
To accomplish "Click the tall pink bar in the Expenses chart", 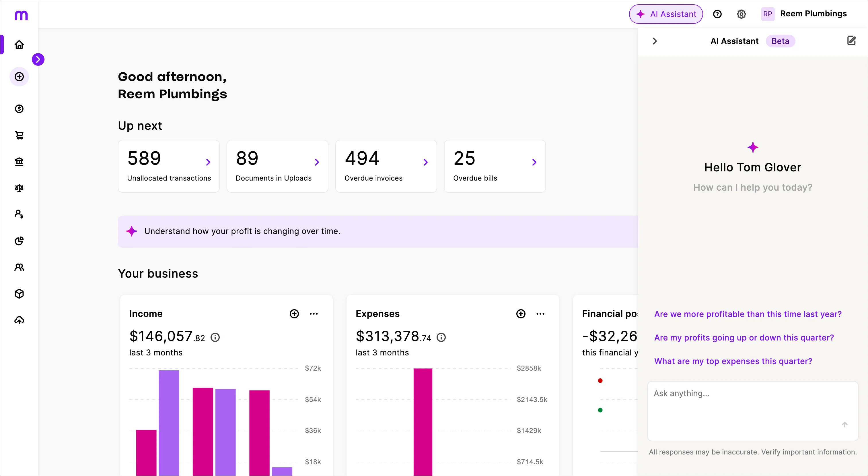I will (423, 422).
